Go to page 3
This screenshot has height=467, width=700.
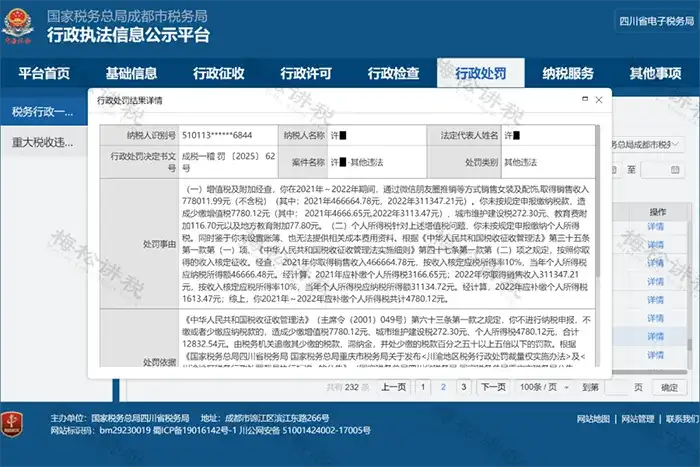(464, 387)
